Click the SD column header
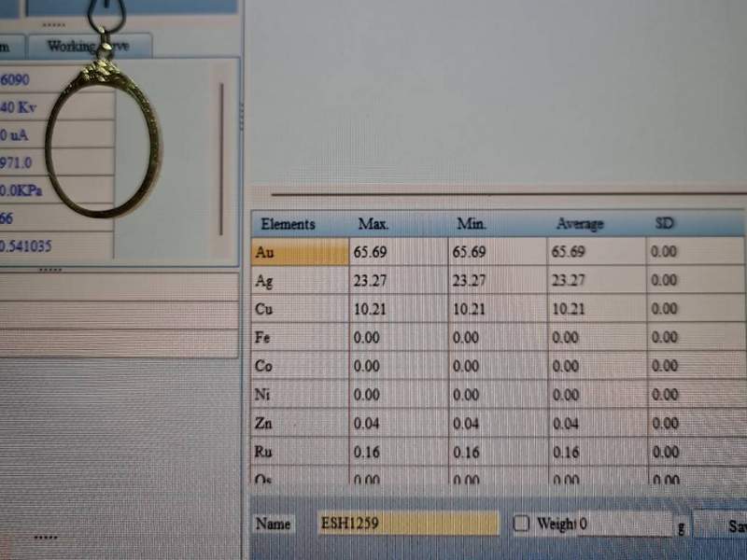 tap(665, 224)
